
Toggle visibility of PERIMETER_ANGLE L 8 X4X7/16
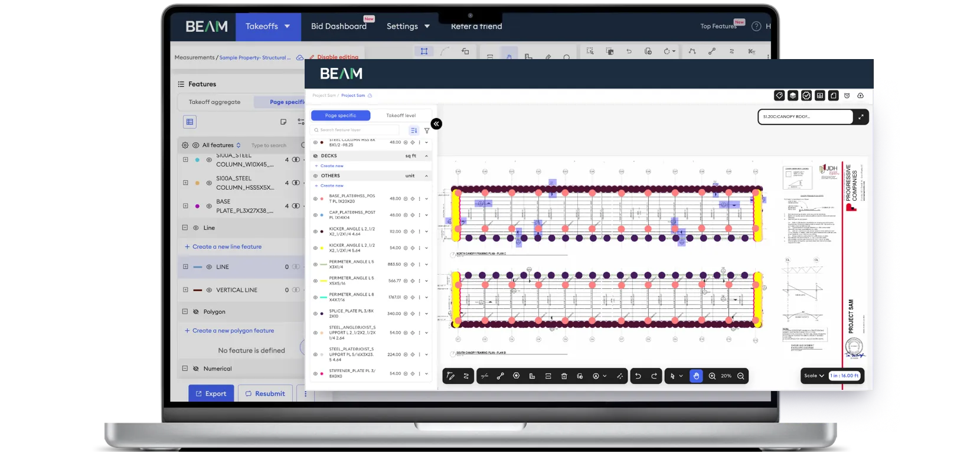pyautogui.click(x=315, y=298)
